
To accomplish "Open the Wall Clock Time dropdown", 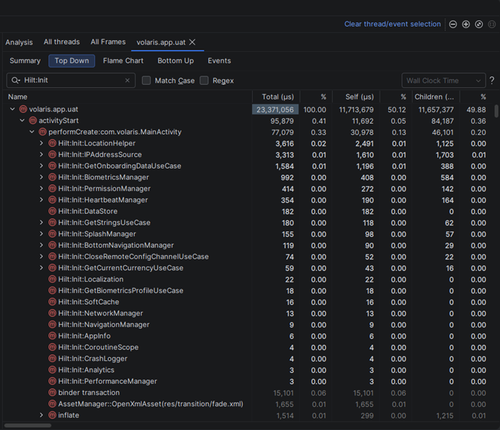I will [443, 81].
